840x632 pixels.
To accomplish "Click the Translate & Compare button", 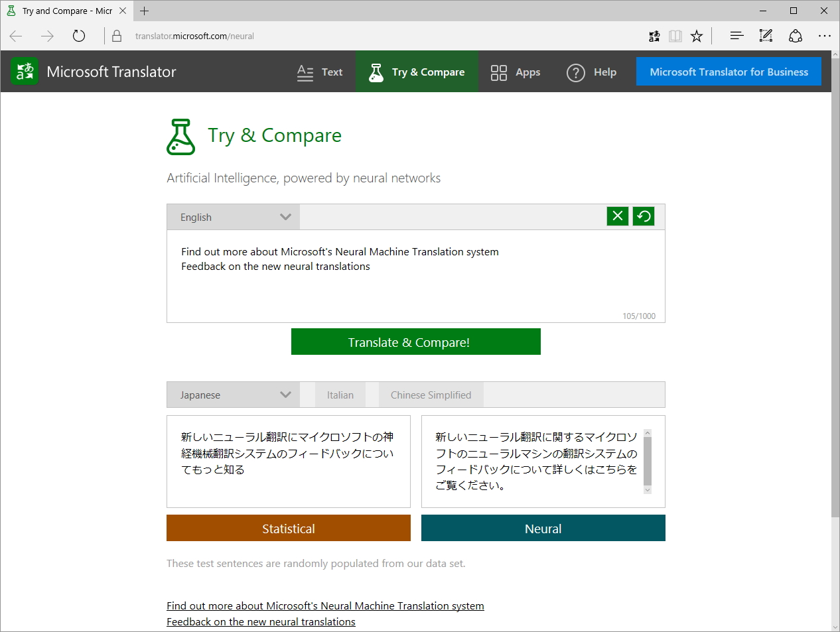I will tap(415, 341).
